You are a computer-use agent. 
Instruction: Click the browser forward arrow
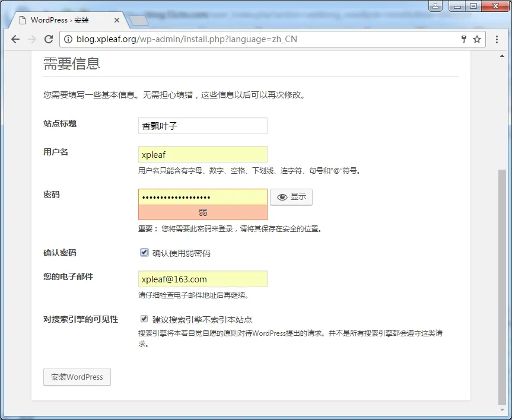click(x=32, y=39)
